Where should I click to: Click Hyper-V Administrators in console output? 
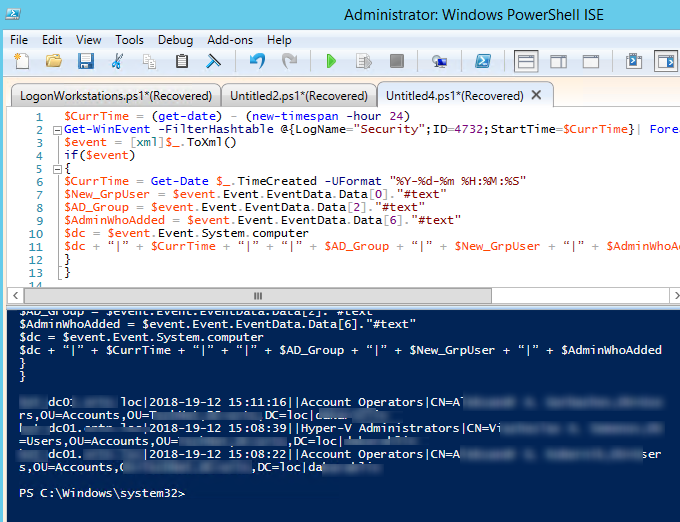pos(380,428)
